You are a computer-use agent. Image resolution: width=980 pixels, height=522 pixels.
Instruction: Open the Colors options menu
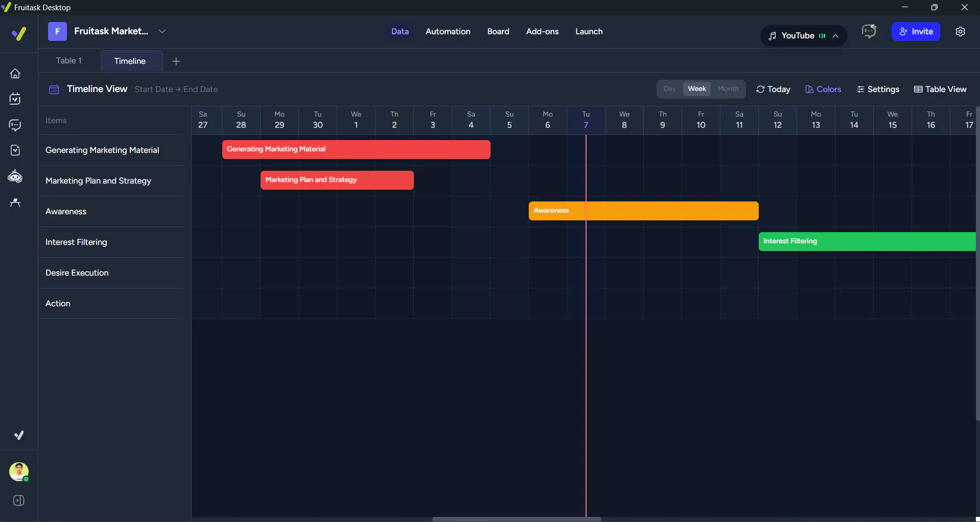tap(823, 89)
